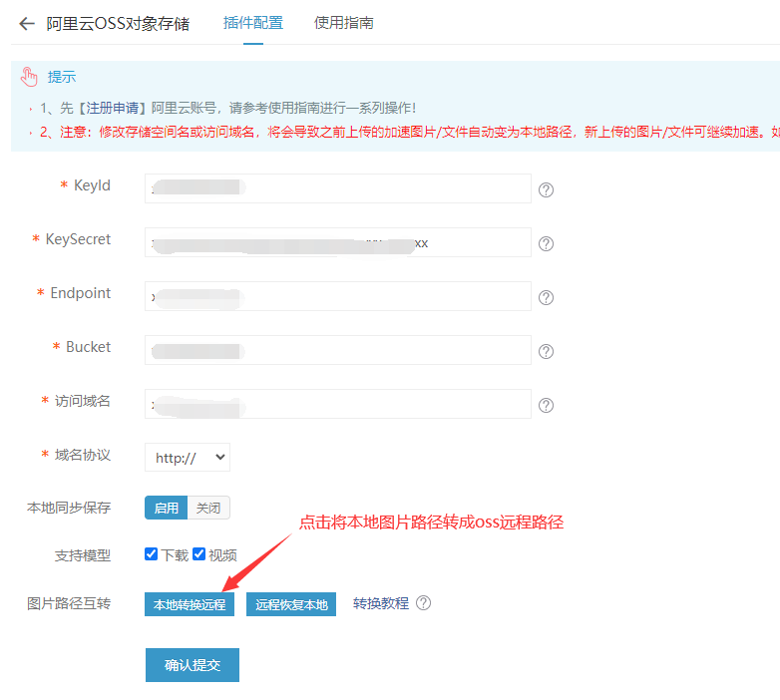Click the 远程恢复本地 button
This screenshot has height=700, width=780.
[291, 604]
